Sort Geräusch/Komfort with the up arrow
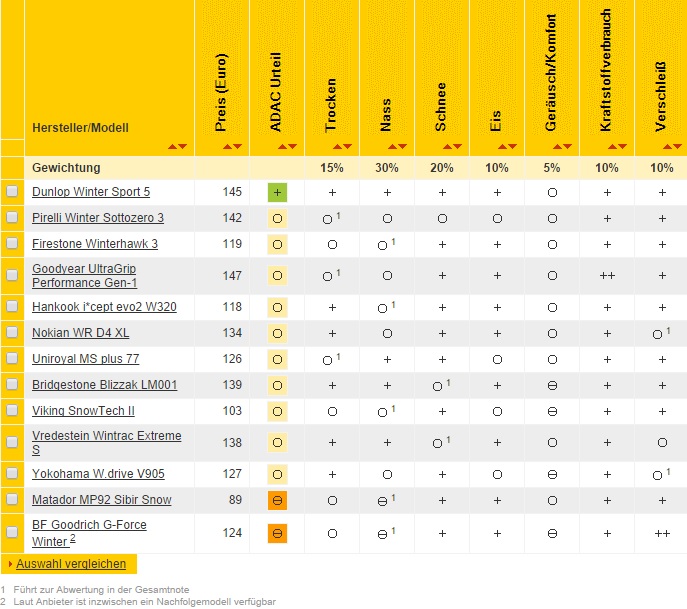Screen dimensions: 687x609 coord(557,146)
